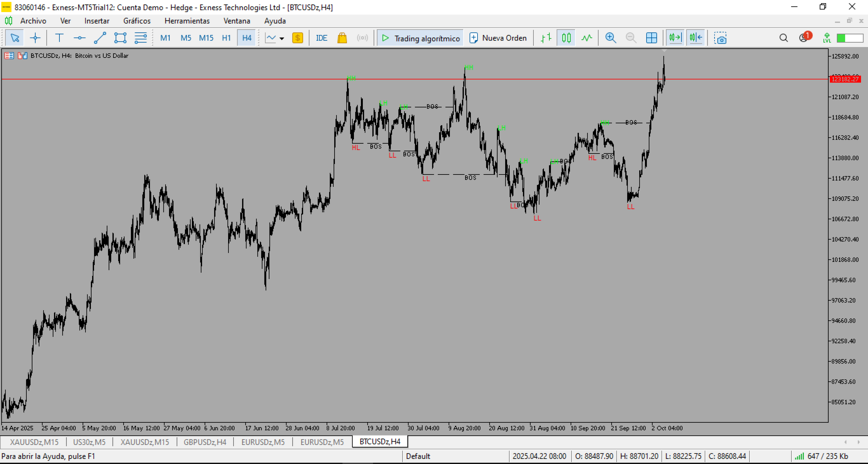Toggle the chart shift from right edge

pyautogui.click(x=695, y=38)
